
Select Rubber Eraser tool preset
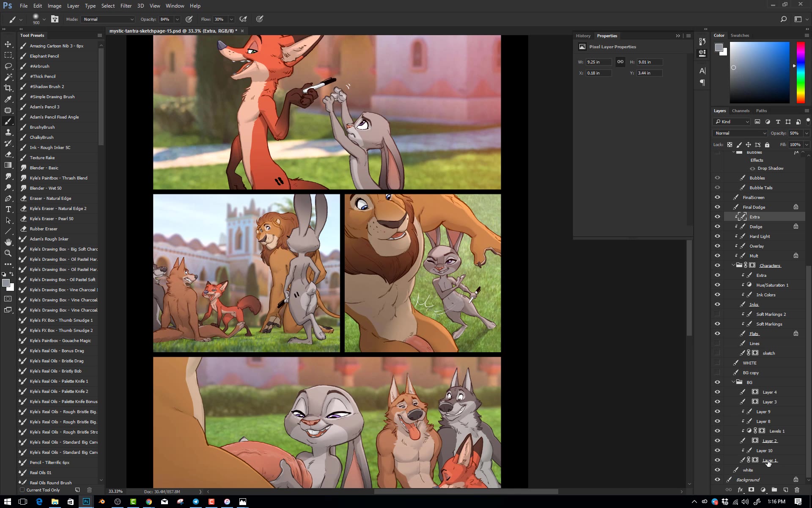[x=58, y=229]
